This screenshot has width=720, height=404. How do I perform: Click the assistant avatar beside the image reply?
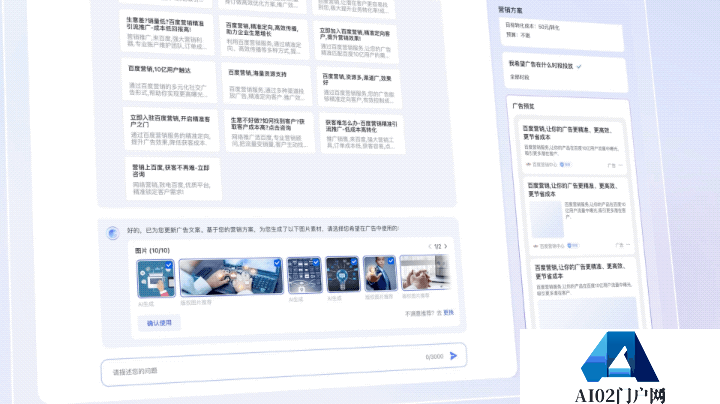tap(112, 233)
